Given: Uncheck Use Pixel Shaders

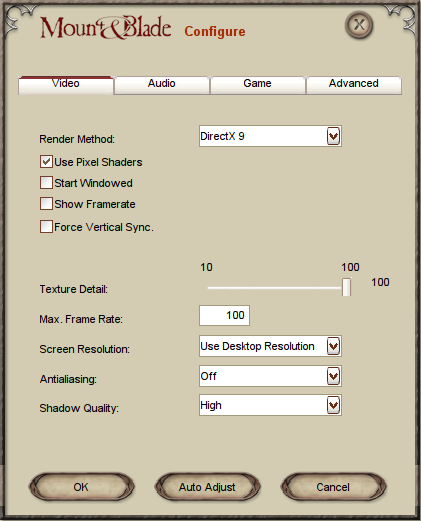Looking at the screenshot, I should (46, 162).
